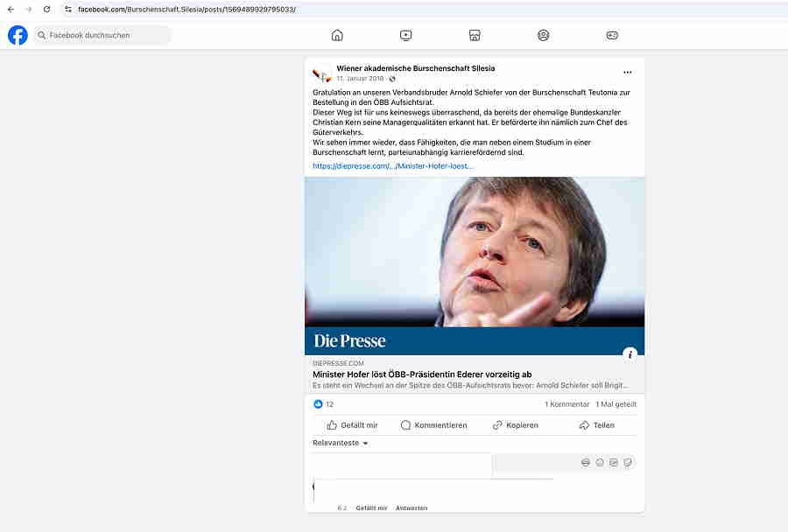Open the Facebook Video icon

[x=406, y=35]
